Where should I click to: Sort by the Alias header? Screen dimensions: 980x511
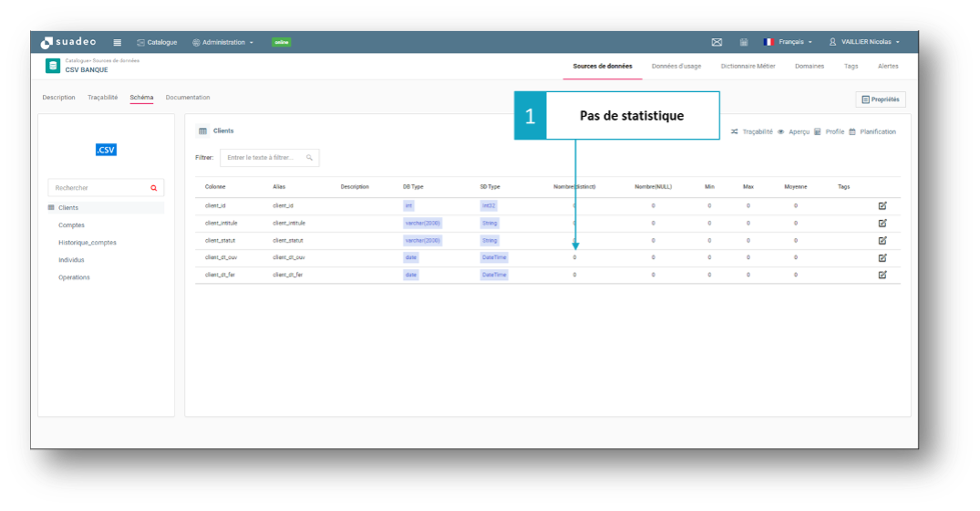point(279,187)
